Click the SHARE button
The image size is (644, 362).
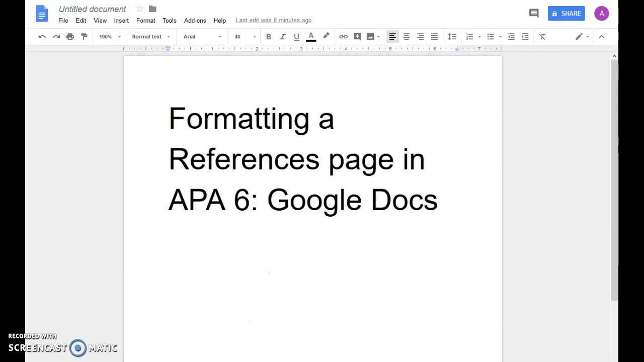pyautogui.click(x=566, y=14)
